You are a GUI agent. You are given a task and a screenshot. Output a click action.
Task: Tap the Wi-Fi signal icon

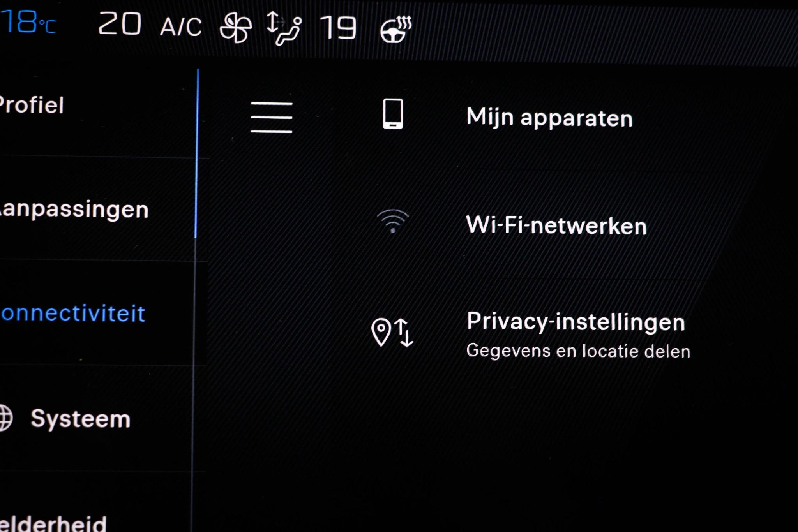point(393,221)
